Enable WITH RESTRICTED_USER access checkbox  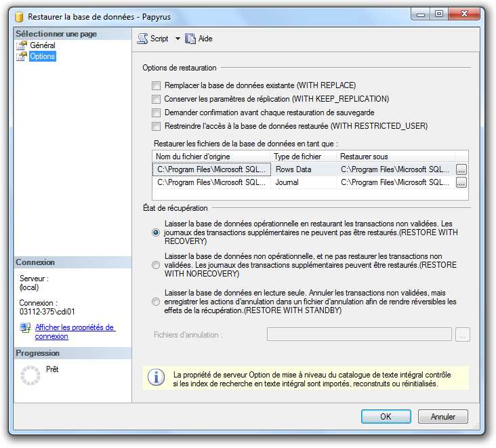[157, 126]
